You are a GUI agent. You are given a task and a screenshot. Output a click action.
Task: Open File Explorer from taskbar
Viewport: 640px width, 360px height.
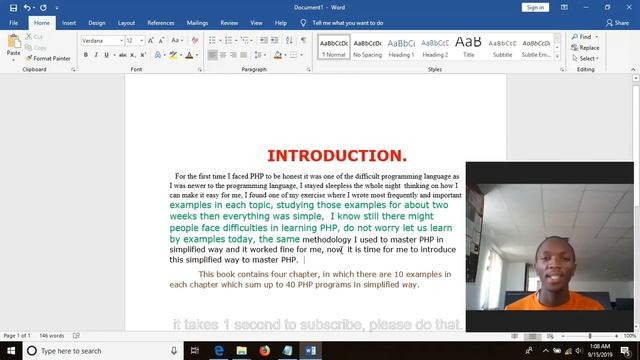[242, 351]
